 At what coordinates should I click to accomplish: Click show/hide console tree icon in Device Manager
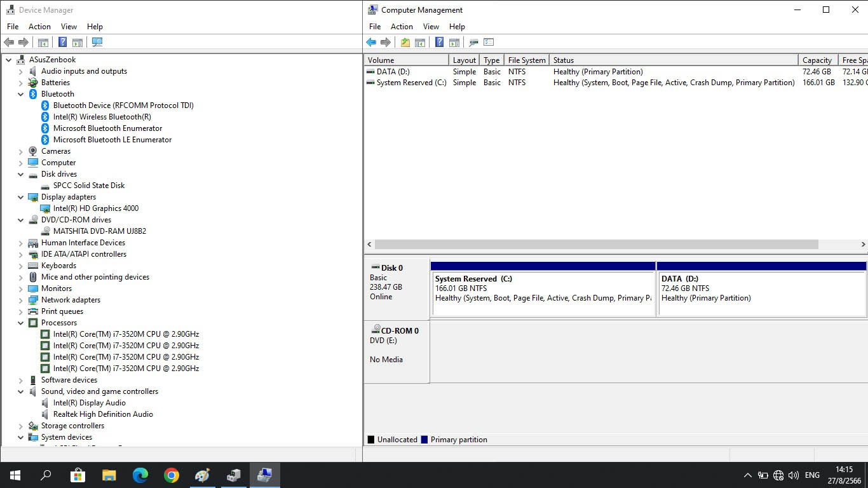coord(43,43)
